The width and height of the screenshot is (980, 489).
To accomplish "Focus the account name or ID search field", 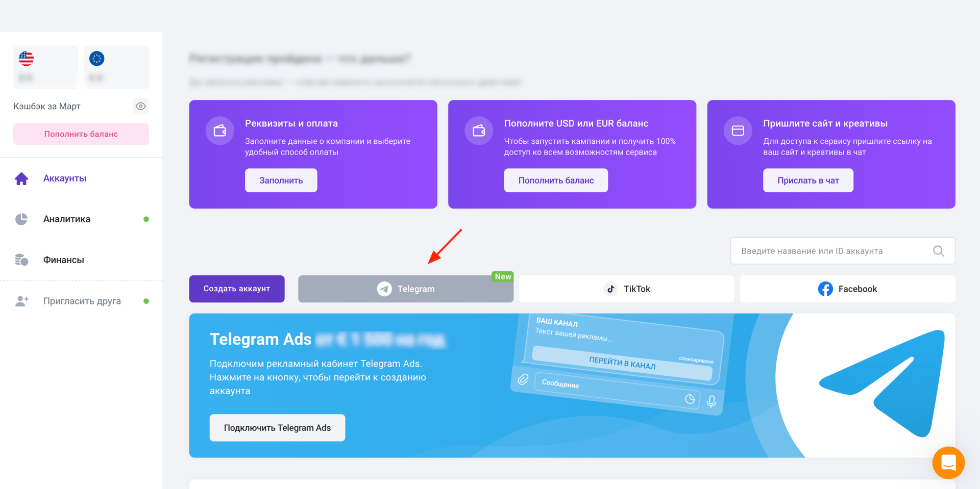I will click(843, 251).
